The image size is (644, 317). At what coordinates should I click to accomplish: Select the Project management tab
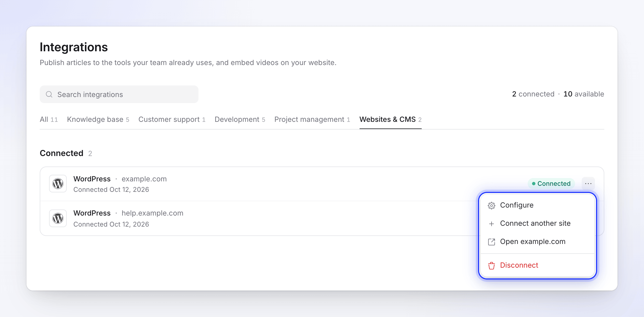[312, 119]
